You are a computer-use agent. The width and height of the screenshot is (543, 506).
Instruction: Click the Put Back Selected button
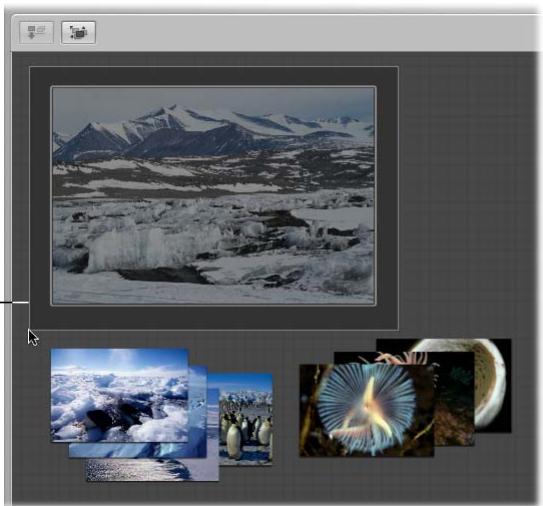click(x=36, y=33)
